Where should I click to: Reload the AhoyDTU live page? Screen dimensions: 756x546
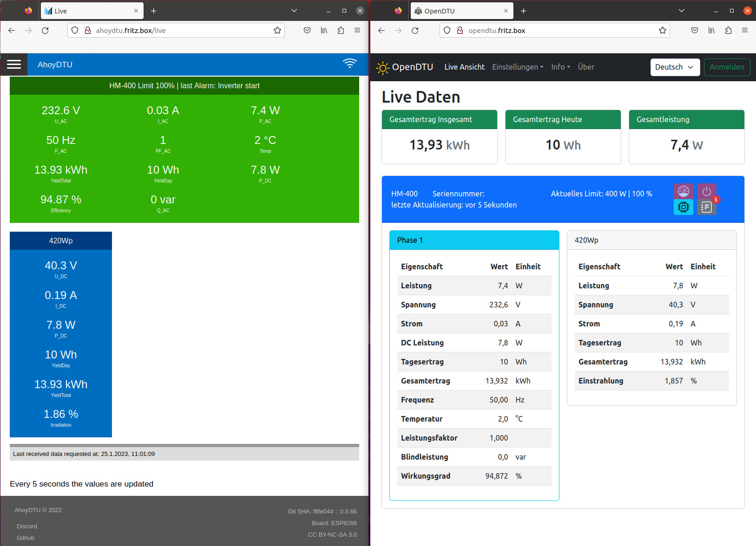coord(45,31)
